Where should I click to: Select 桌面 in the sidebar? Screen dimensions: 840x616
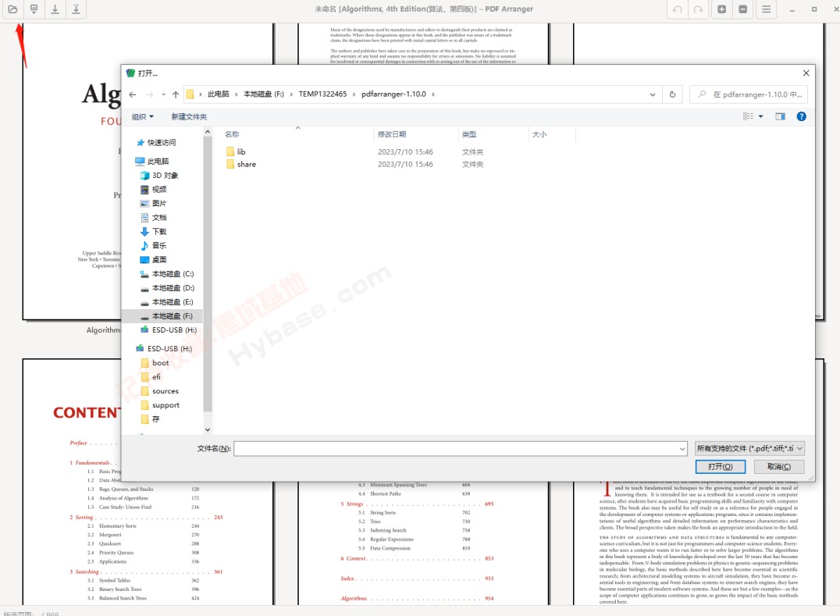point(153,260)
